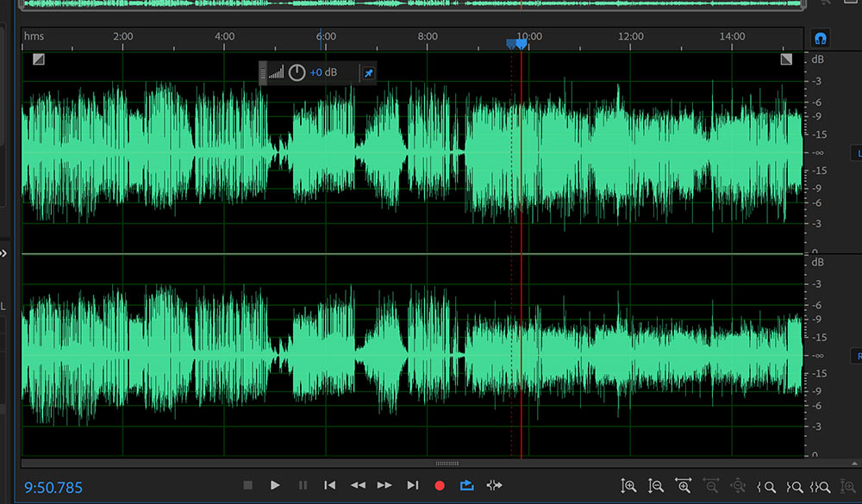
Task: Zoom in amplitude
Action: (x=628, y=486)
